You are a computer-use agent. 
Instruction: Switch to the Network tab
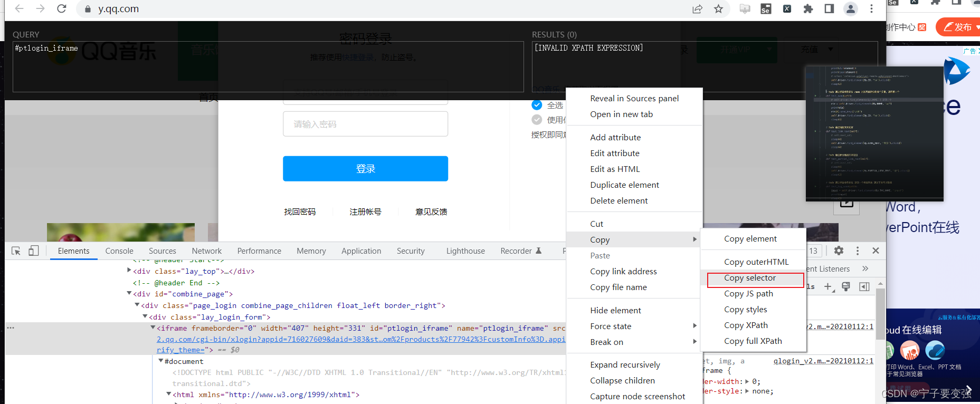[x=207, y=251]
